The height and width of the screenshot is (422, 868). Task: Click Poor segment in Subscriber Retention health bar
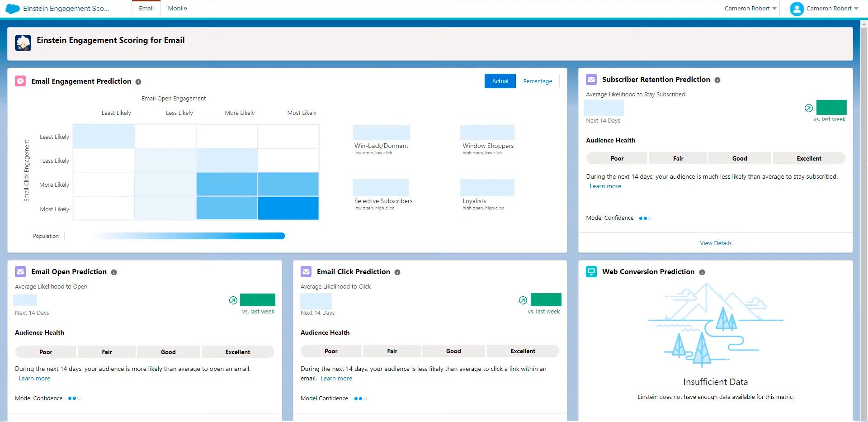pos(617,158)
